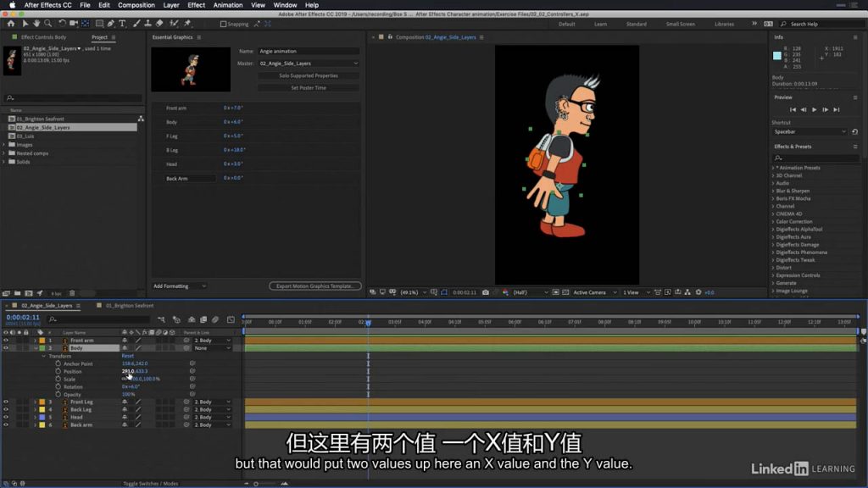The width and height of the screenshot is (868, 488).
Task: Take a snapshot with the camera icon
Action: pyautogui.click(x=486, y=292)
